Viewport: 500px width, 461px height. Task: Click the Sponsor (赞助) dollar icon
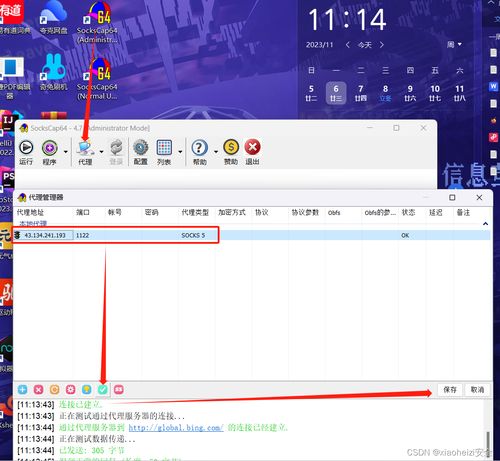tap(231, 147)
